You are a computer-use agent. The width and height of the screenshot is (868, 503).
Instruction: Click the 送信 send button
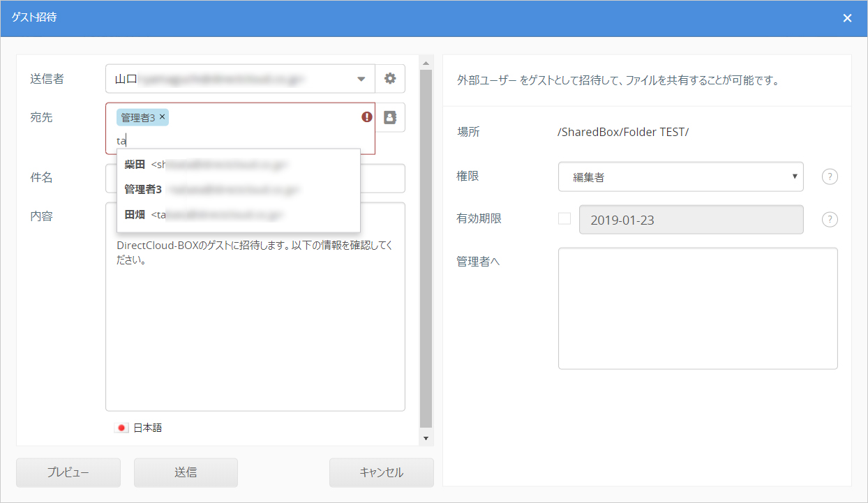[x=186, y=472]
